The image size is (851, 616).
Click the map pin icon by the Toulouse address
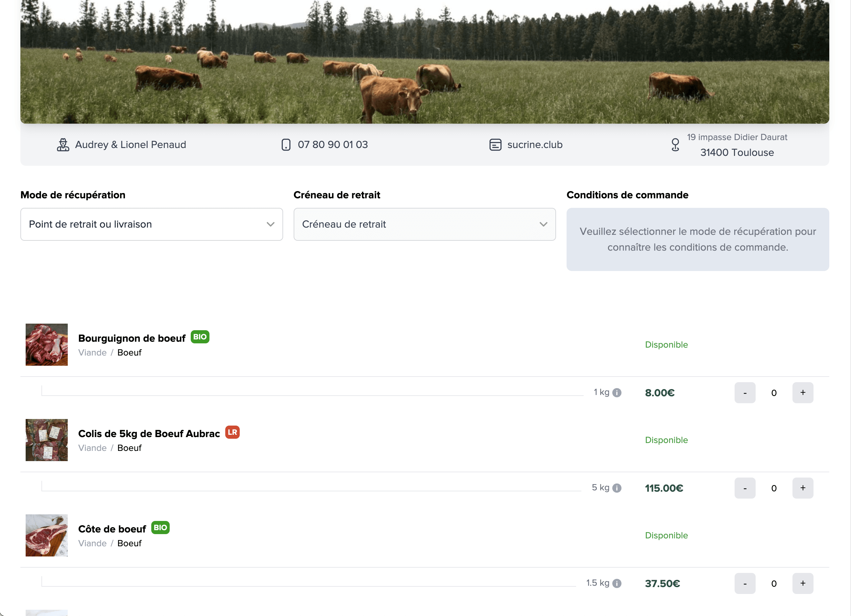pos(675,144)
